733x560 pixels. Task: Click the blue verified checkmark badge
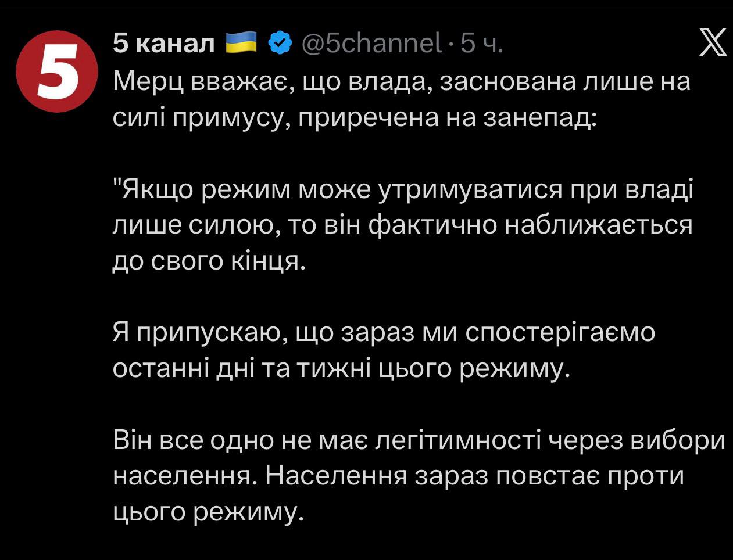[280, 43]
